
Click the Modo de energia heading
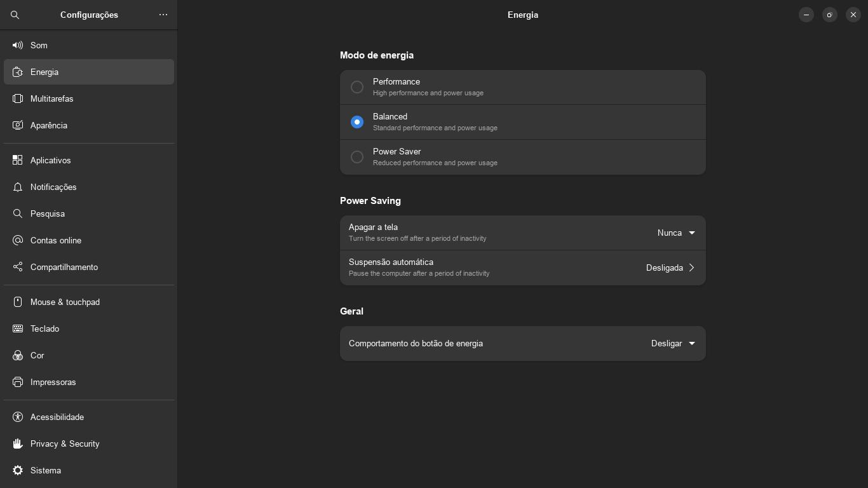click(377, 55)
